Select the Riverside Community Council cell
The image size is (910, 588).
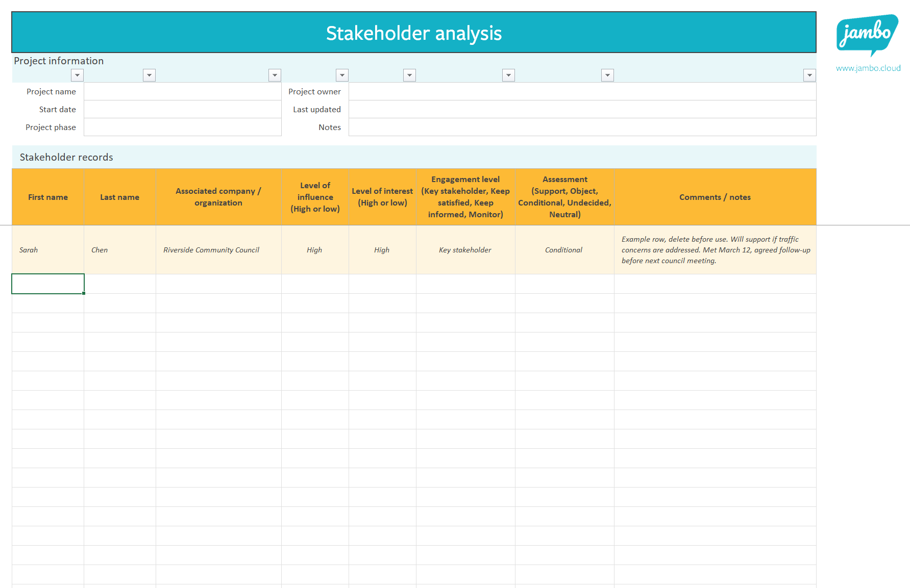[x=218, y=250]
